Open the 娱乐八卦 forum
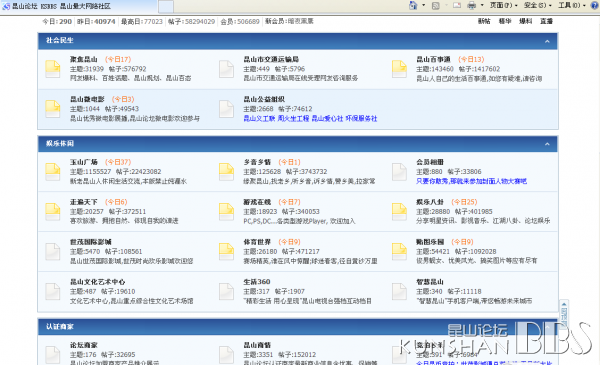This screenshot has height=365, width=600. click(430, 202)
